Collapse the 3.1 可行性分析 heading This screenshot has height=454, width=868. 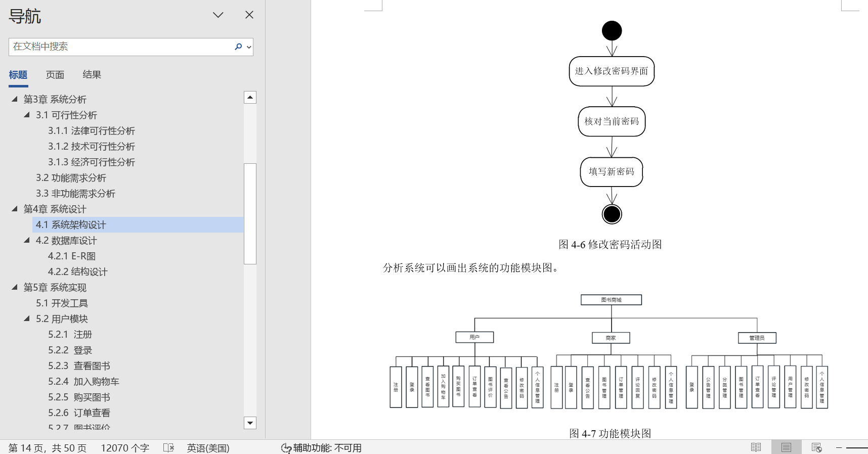[x=27, y=115]
